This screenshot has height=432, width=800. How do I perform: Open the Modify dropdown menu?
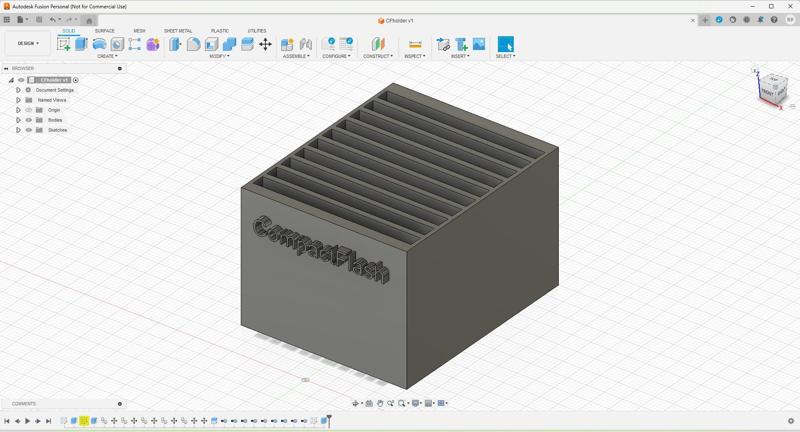coord(219,56)
